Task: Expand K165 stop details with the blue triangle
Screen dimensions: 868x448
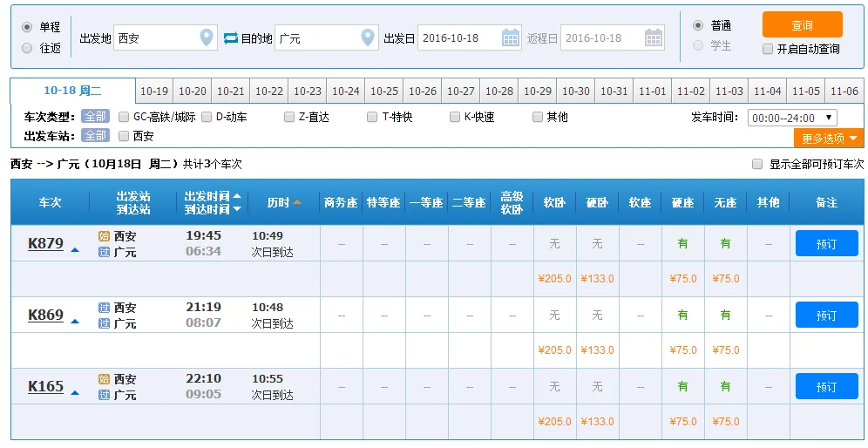Action: point(75,393)
